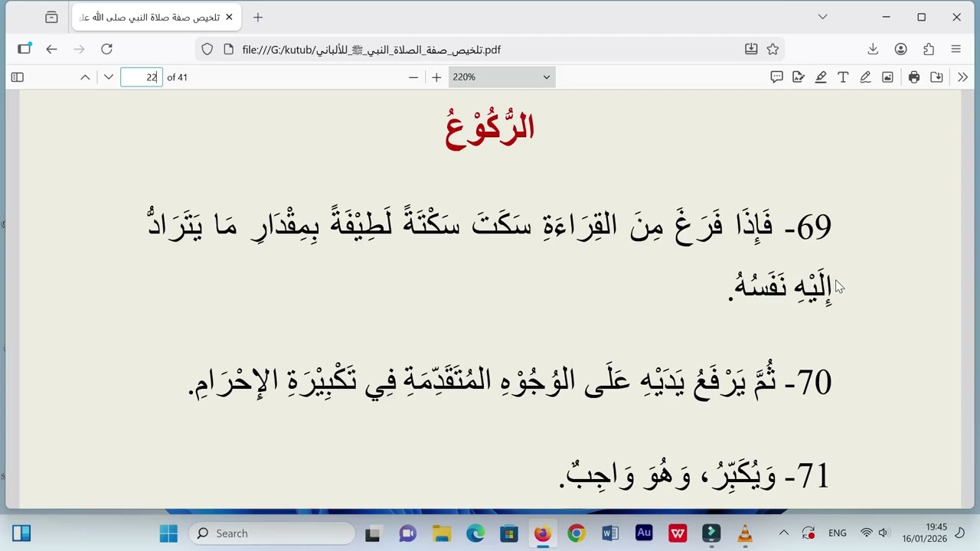Screen dimensions: 980x551
Task: Open the 220% zoom level dropdown
Action: coord(501,77)
